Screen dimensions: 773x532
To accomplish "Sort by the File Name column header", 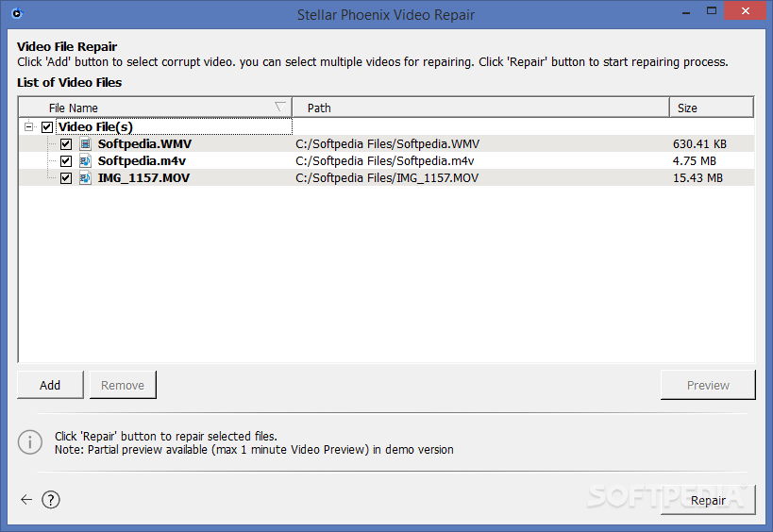I will point(156,108).
